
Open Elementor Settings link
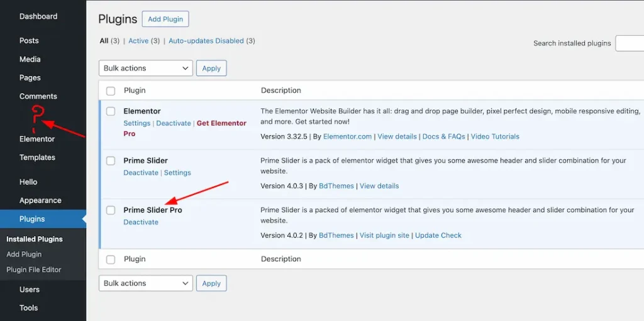136,123
